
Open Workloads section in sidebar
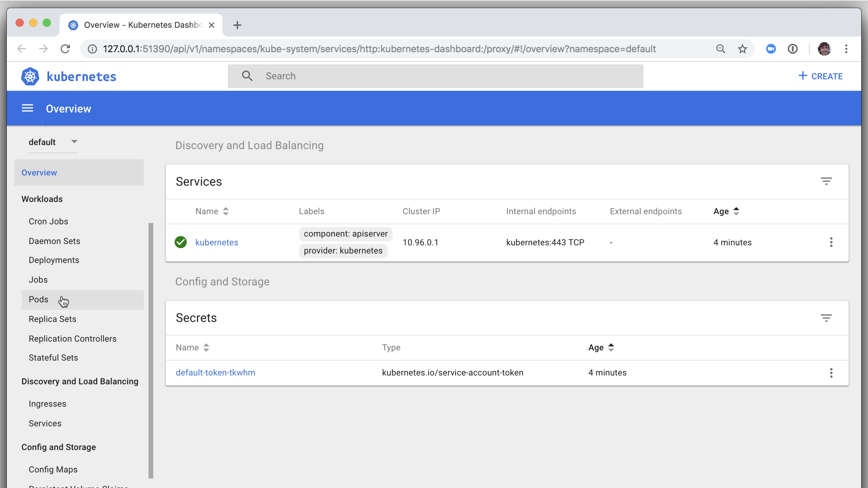point(42,199)
